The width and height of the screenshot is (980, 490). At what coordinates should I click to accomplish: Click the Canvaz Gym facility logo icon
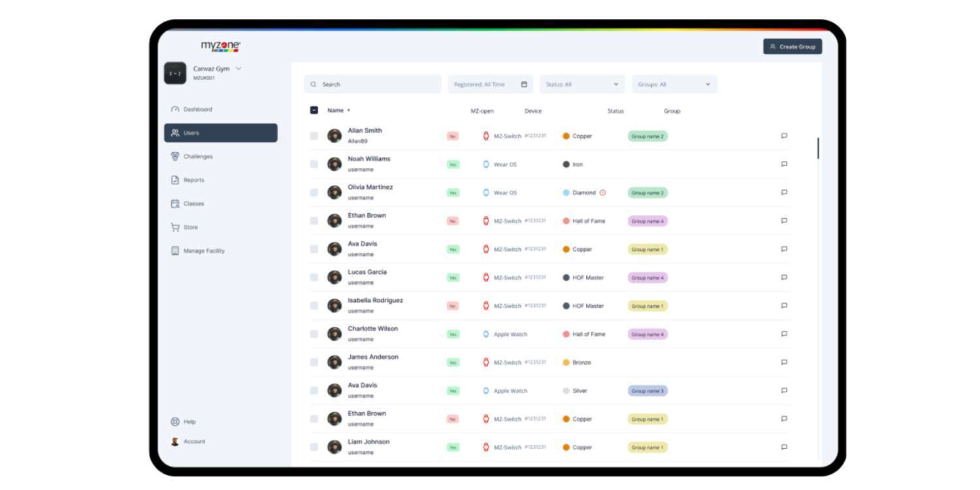(x=175, y=73)
